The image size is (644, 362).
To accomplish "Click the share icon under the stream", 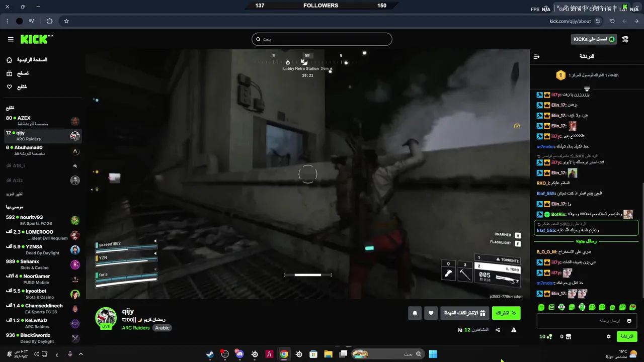I will point(498,330).
